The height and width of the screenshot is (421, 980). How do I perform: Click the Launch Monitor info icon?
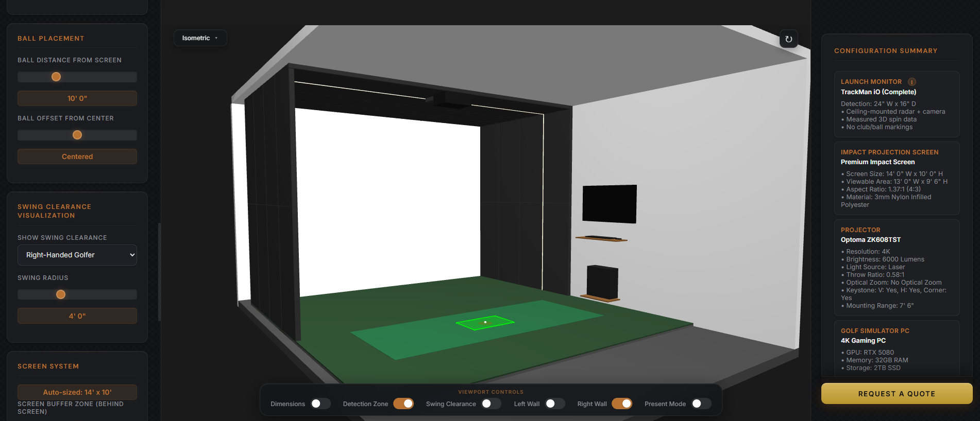pyautogui.click(x=912, y=82)
